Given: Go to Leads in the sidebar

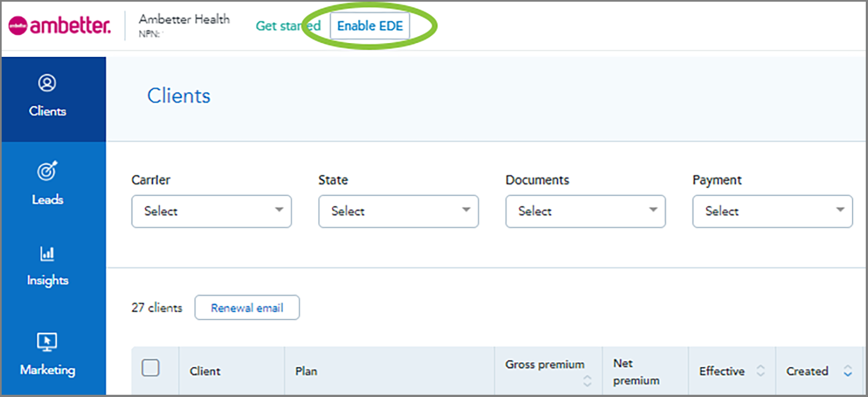Looking at the screenshot, I should 47,200.
